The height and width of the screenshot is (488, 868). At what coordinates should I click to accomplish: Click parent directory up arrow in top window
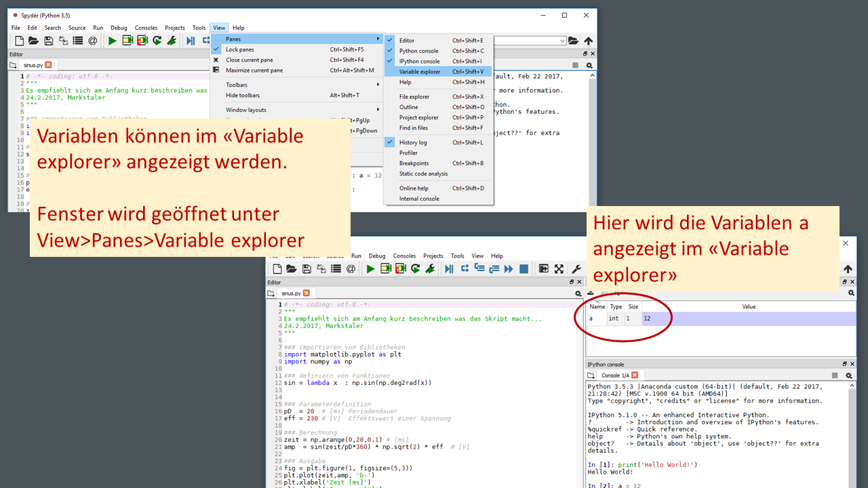[x=588, y=41]
